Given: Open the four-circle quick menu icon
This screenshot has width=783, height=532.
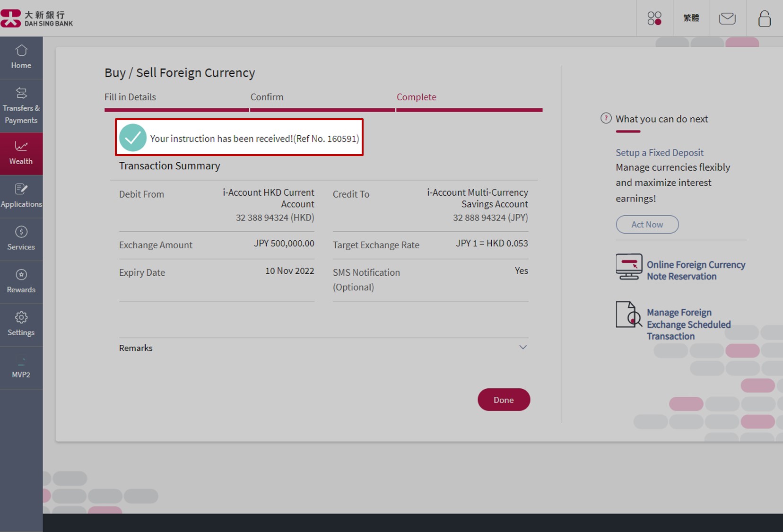Looking at the screenshot, I should pos(654,18).
